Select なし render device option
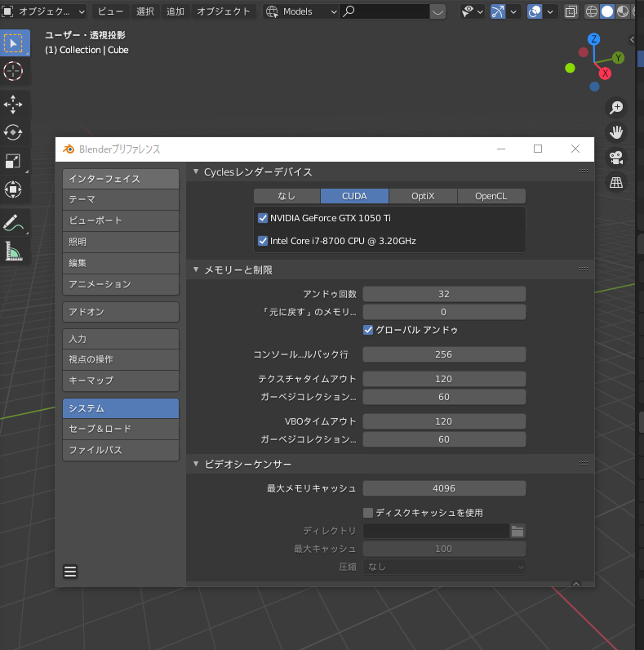The height and width of the screenshot is (650, 644). point(286,196)
